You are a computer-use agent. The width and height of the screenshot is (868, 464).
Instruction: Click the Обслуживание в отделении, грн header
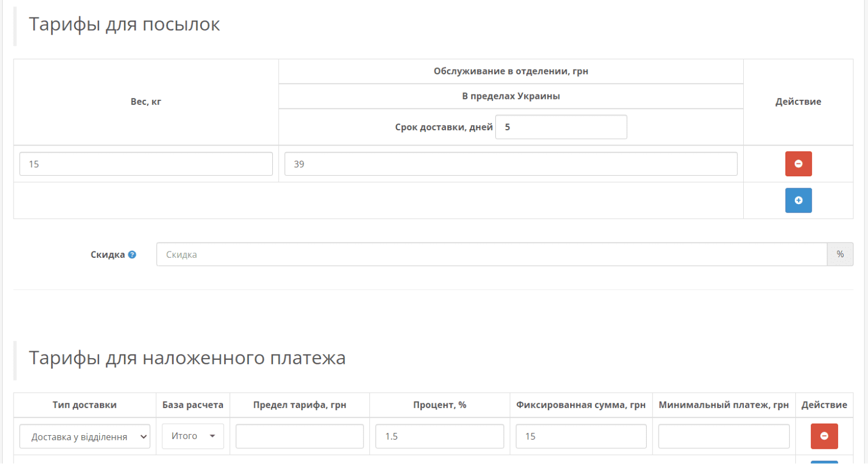point(510,71)
